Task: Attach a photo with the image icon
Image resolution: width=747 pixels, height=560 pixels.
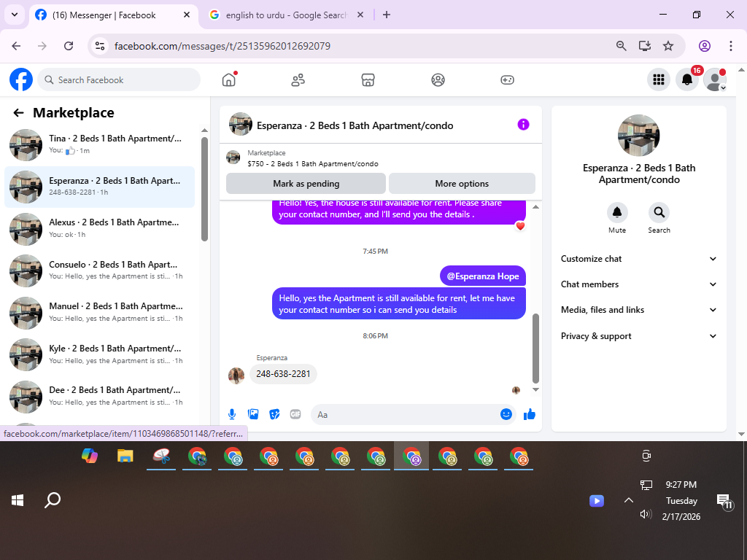Action: [253, 414]
